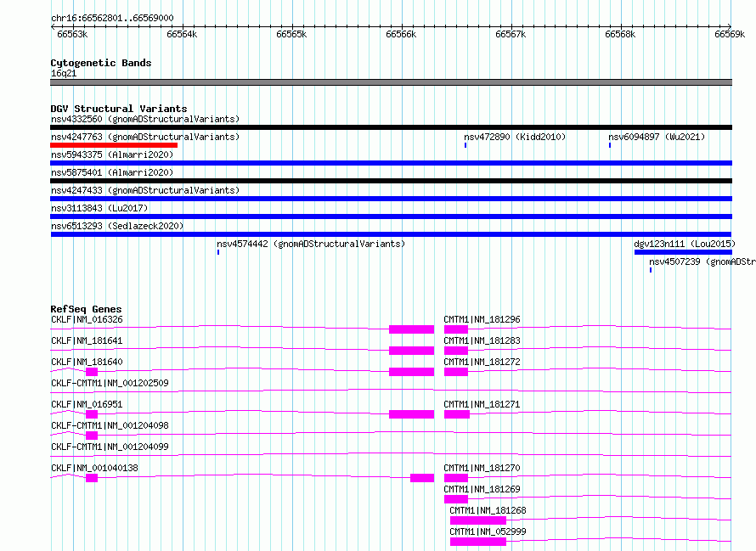Click the nsv3113843 (Lu2017) label
The image size is (756, 551).
[99, 208]
